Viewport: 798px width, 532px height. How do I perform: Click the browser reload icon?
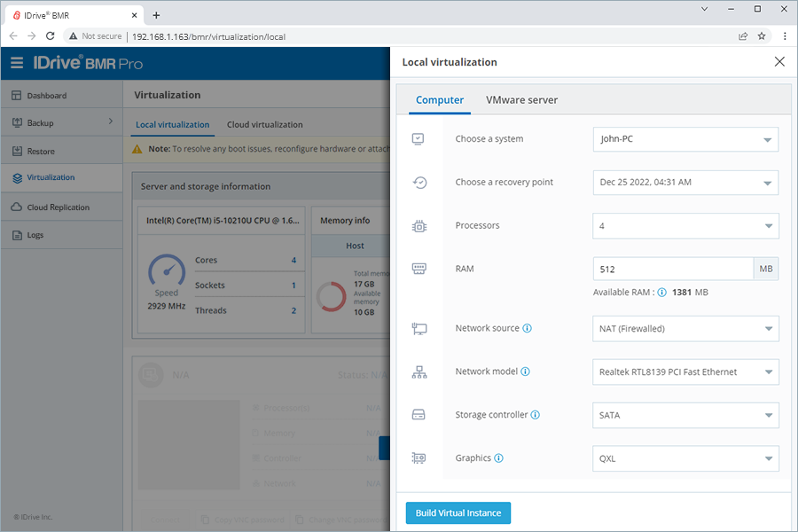click(x=50, y=36)
